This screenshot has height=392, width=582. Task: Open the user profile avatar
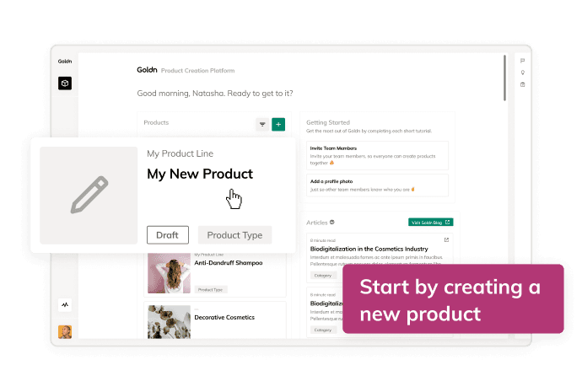[x=65, y=332]
